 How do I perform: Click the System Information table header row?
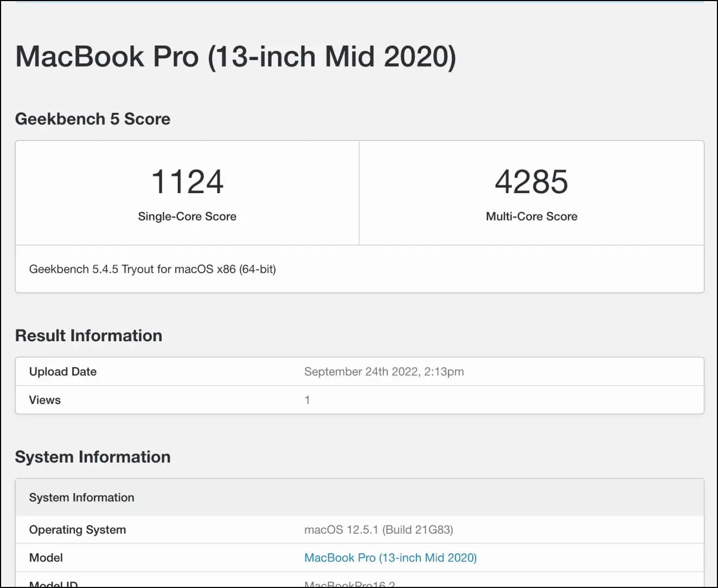[x=360, y=497]
